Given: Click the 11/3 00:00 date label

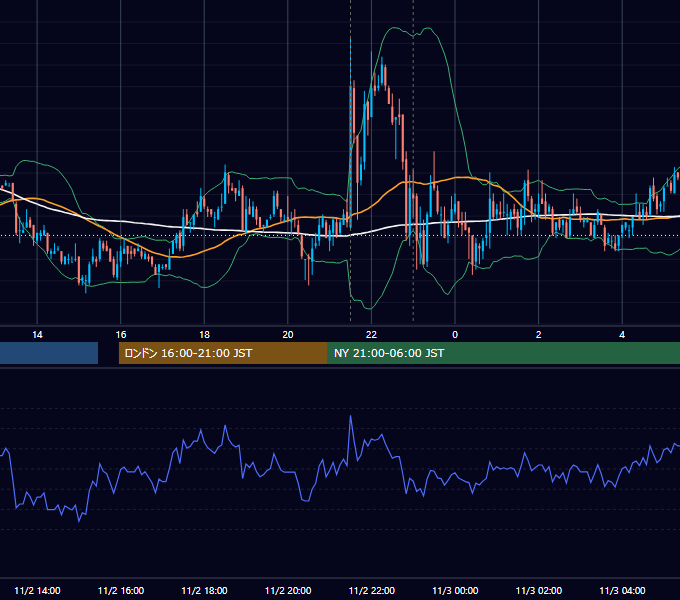Looking at the screenshot, I should [455, 590].
